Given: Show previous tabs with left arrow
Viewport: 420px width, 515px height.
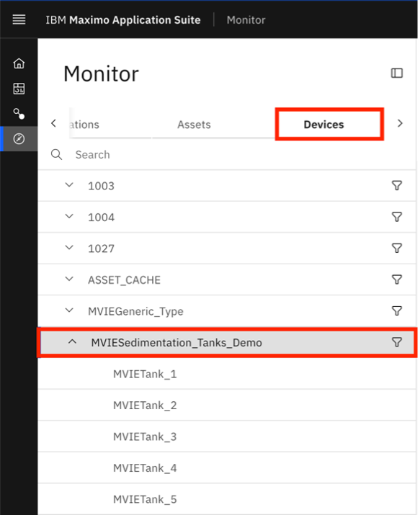Looking at the screenshot, I should tap(53, 123).
